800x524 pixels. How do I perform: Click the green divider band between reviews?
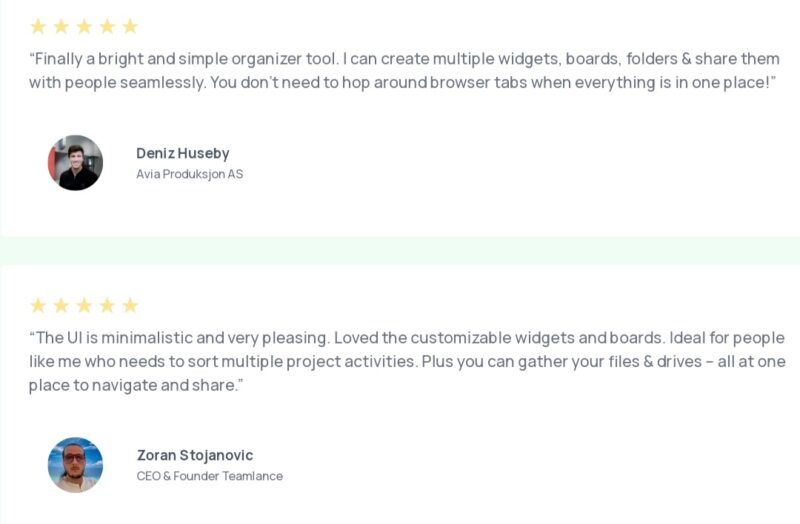click(400, 251)
